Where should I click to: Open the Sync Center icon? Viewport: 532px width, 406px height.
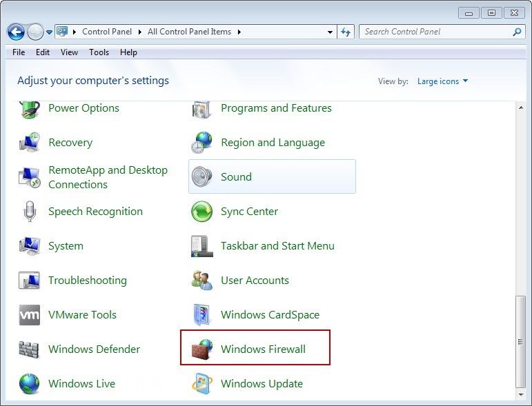point(201,212)
